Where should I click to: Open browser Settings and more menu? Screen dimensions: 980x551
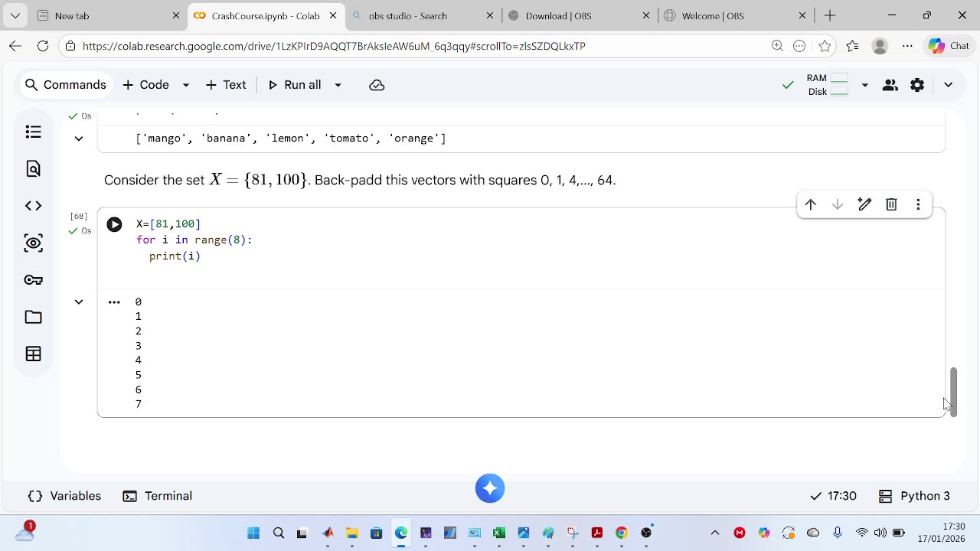tap(907, 46)
